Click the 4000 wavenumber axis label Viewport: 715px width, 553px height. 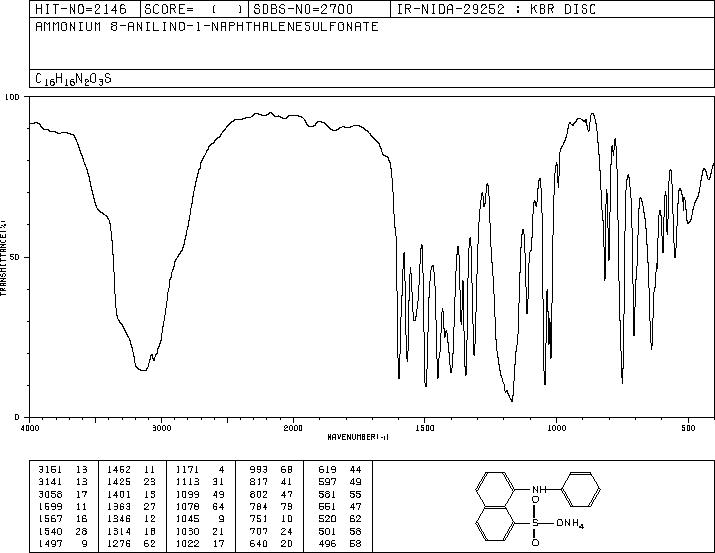(30, 428)
